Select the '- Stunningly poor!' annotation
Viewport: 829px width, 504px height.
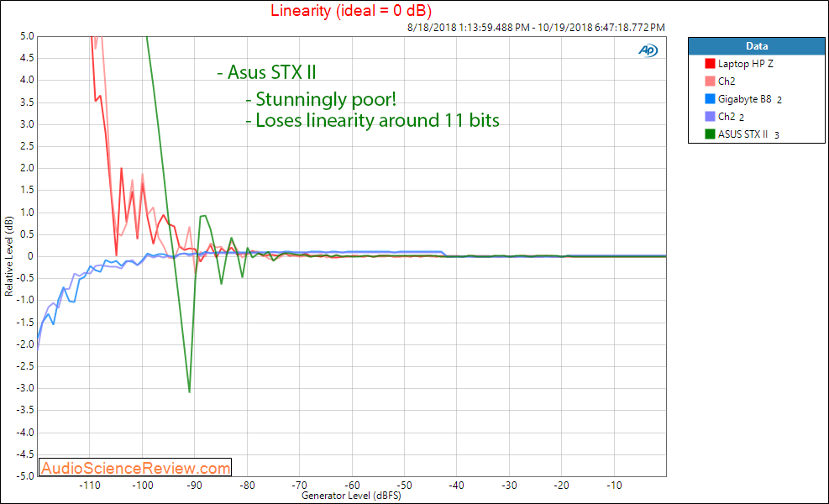point(321,99)
